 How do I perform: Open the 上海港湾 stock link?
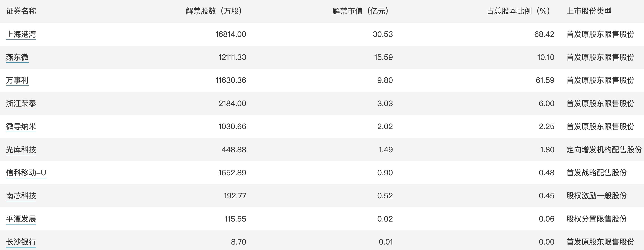coord(21,34)
